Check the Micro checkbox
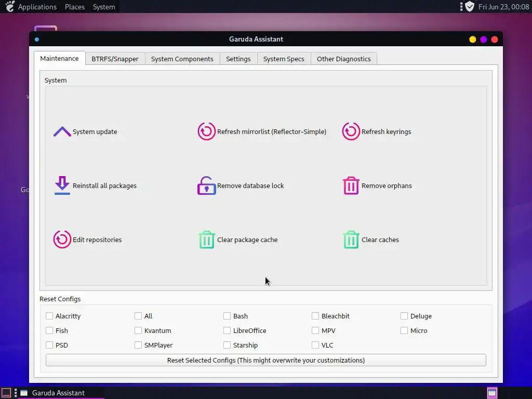Viewport: 532px width, 399px height. click(404, 330)
